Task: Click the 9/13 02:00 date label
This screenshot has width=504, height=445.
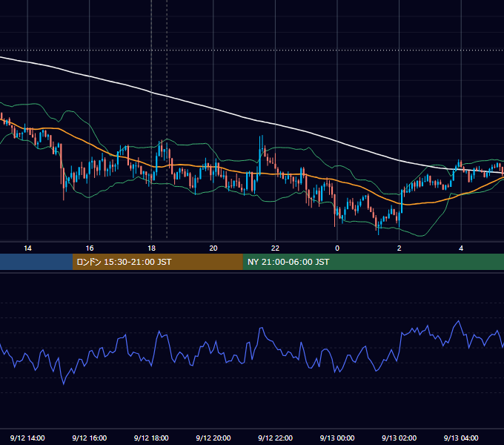Action: [x=399, y=438]
